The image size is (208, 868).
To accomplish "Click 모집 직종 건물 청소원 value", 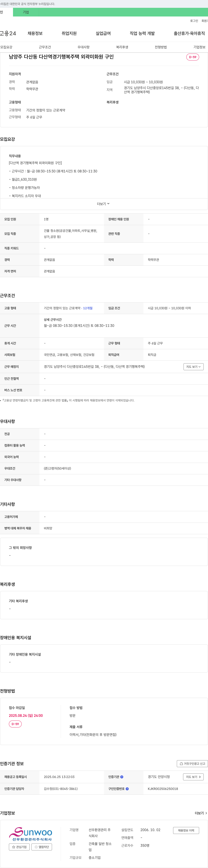I will (70, 234).
